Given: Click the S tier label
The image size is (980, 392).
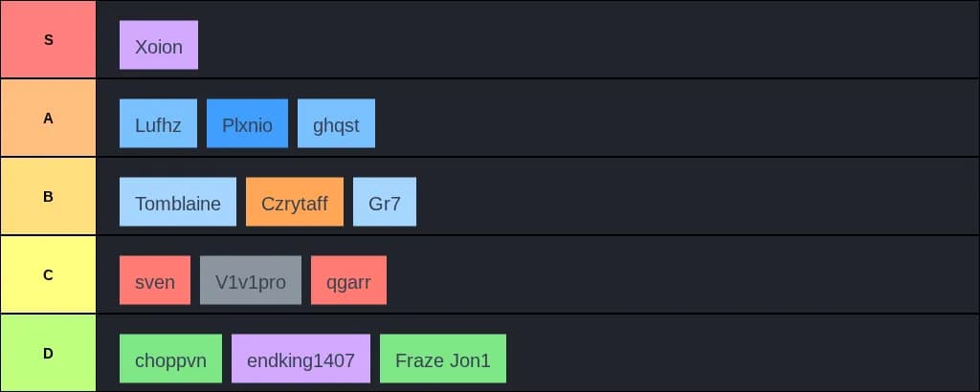Looking at the screenshot, I should click(48, 40).
